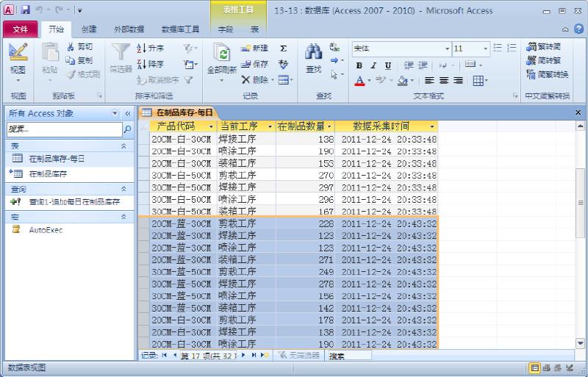Click the Cut (剪切) scissors icon

tap(71, 47)
